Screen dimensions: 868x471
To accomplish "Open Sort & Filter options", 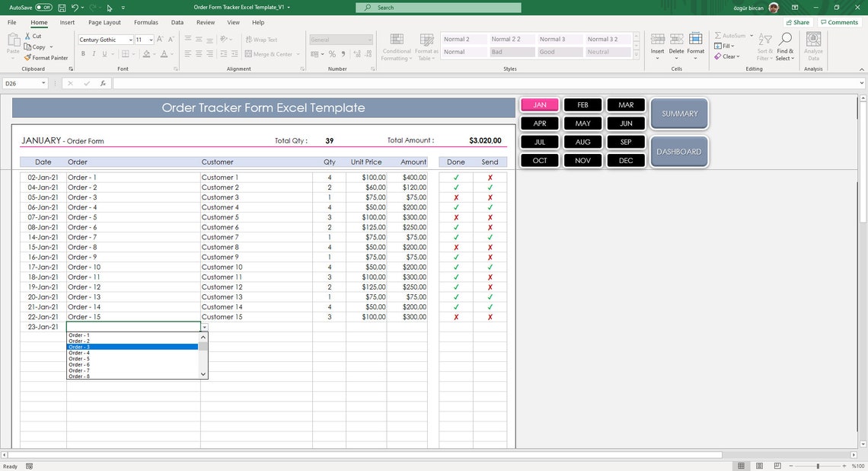I will pos(765,49).
